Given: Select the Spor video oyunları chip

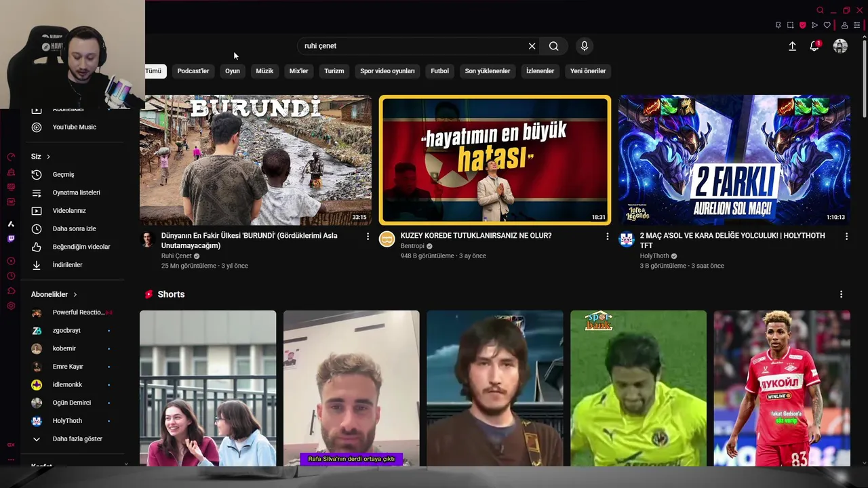Looking at the screenshot, I should click(x=387, y=71).
